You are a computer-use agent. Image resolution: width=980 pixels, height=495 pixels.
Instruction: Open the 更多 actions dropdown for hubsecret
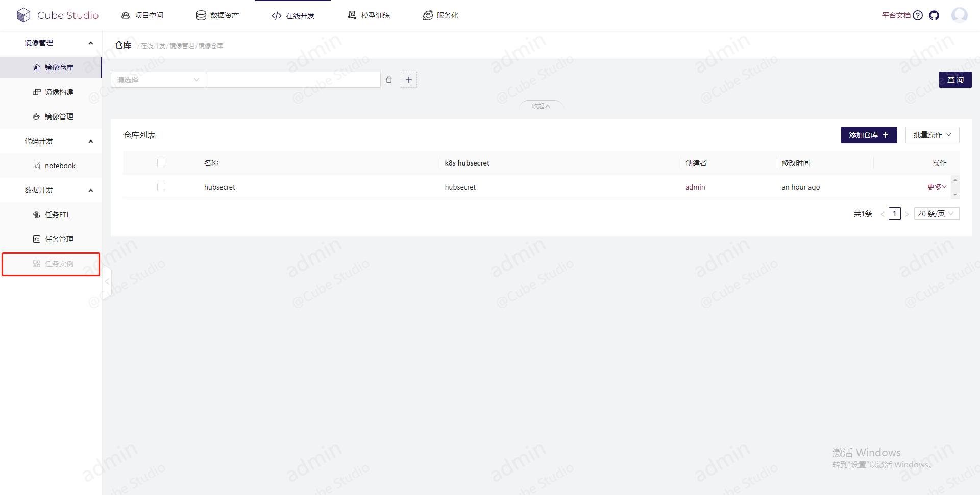(937, 187)
